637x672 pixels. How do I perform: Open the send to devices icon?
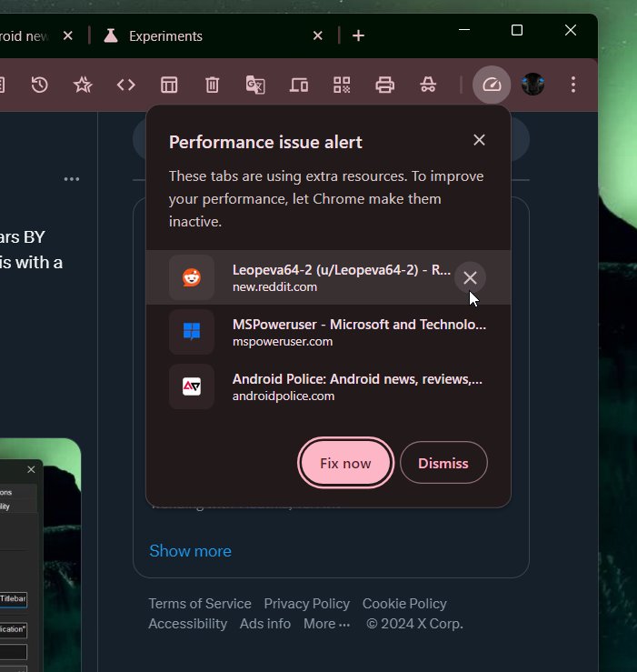click(x=299, y=85)
